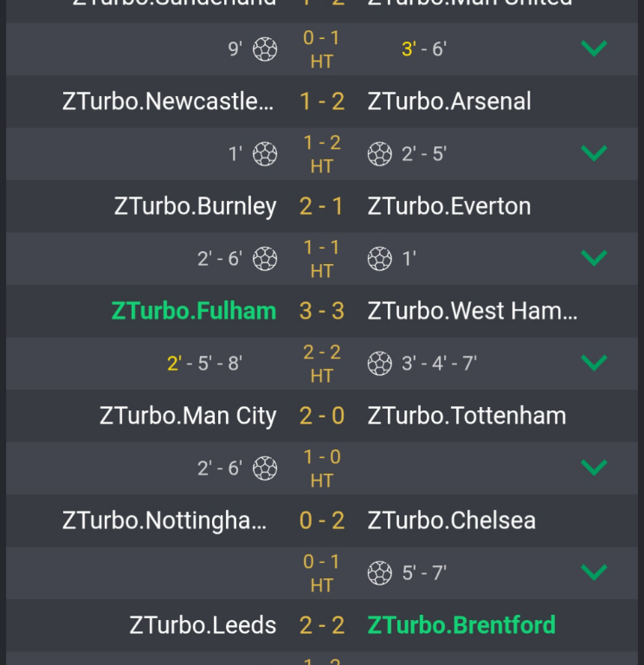Screen dimensions: 644x665
Task: Expand Man City vs Tottenham details chevron
Action: click(x=594, y=468)
